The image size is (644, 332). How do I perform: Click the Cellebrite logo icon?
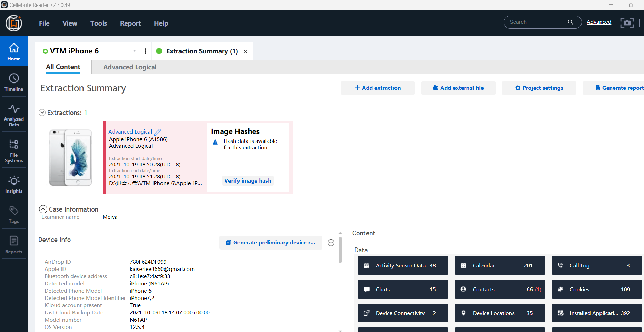pyautogui.click(x=14, y=23)
